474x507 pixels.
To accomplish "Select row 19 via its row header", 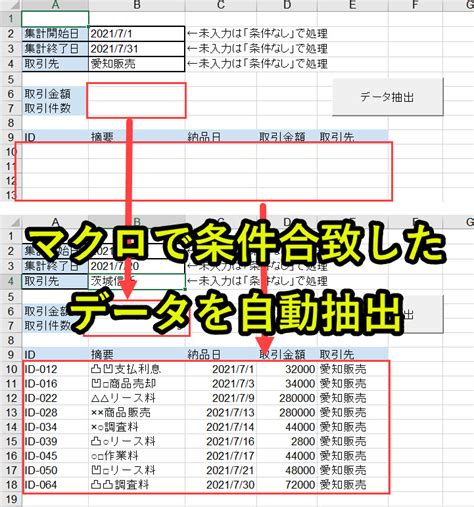I will pos(11,499).
